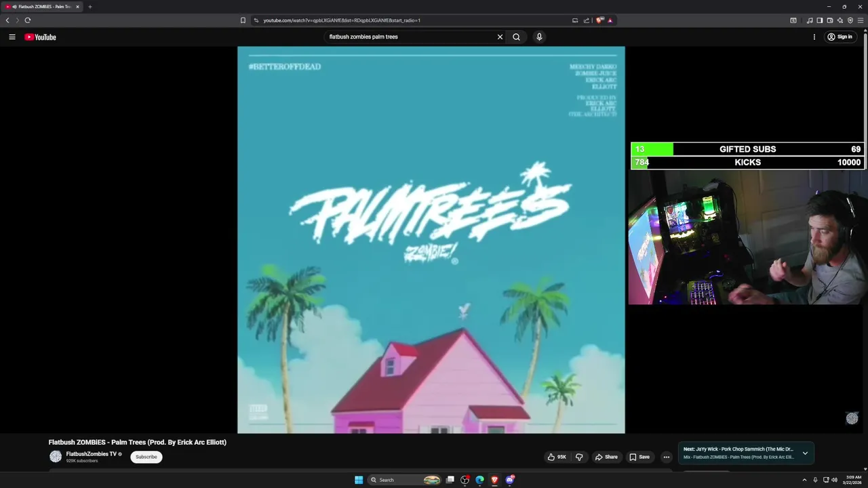
Task: Reload the page with refresh icon
Action: tap(28, 20)
